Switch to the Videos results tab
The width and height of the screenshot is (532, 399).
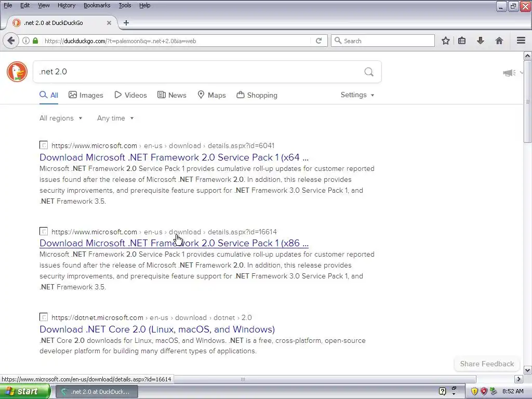pos(130,95)
